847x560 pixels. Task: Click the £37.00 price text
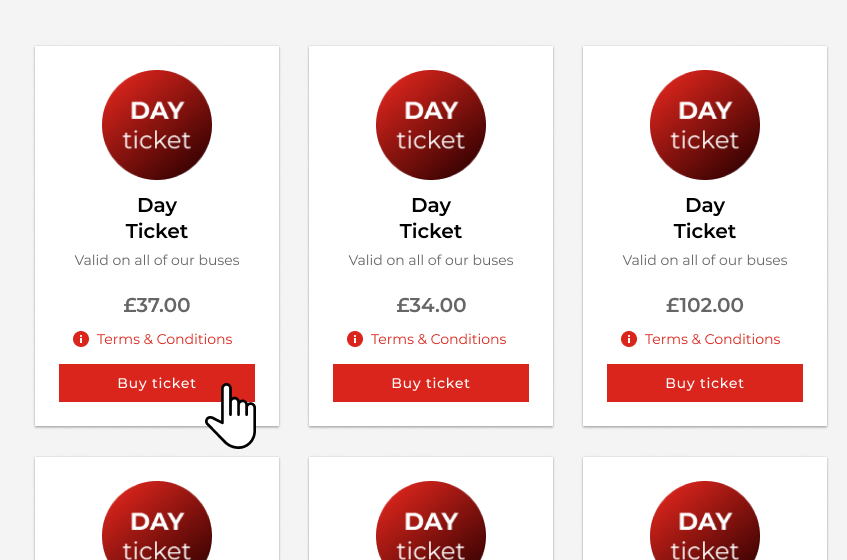[x=157, y=305]
